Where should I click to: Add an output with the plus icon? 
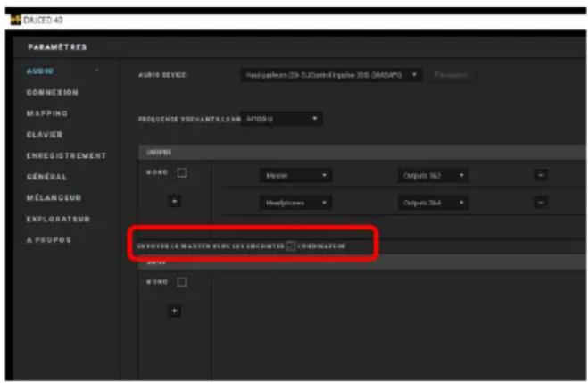(x=174, y=201)
